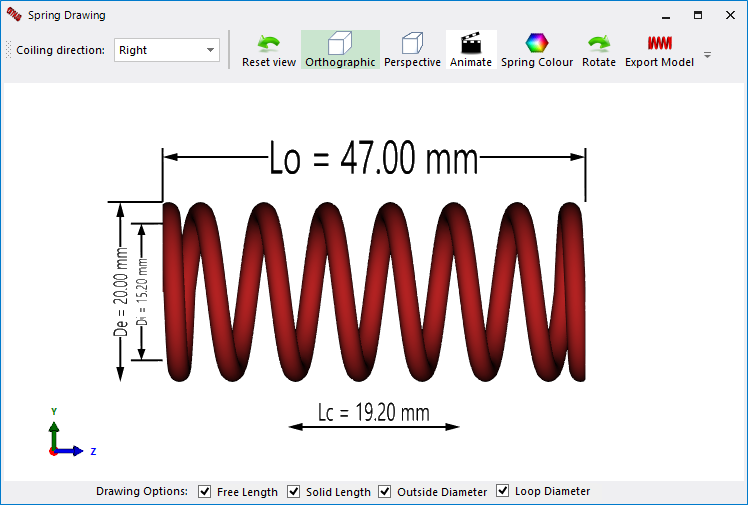Maximize the Spring Drawing window
This screenshot has height=505, width=748.
click(698, 15)
